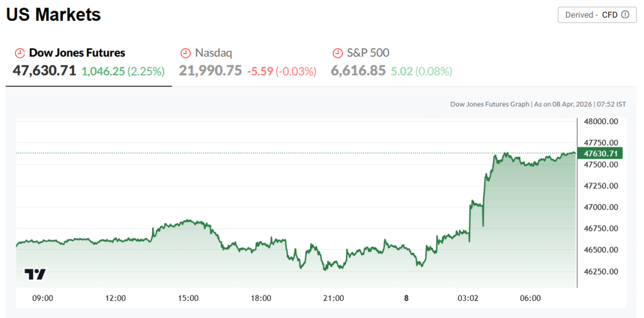
Task: Click the clock icon next to Nasdaq
Action: [x=186, y=53]
